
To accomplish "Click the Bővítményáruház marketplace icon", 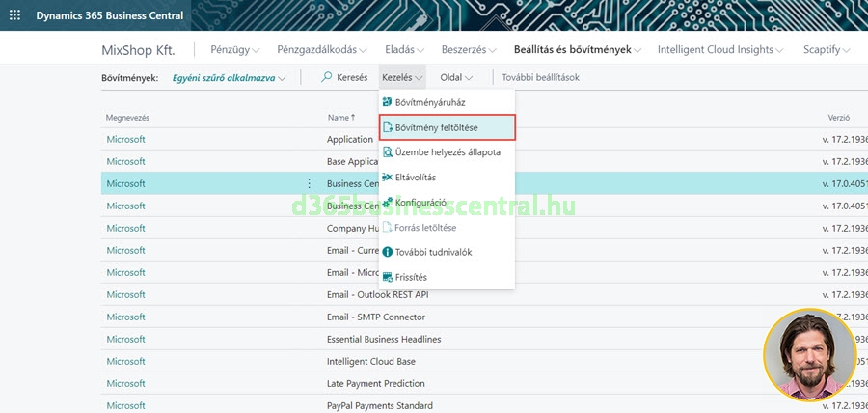I will click(388, 102).
